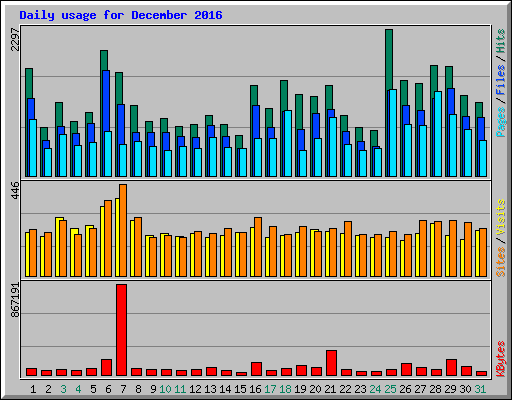The height and width of the screenshot is (400, 512).
Task: Click day label 16 on the x-axis
Action: tap(255, 389)
